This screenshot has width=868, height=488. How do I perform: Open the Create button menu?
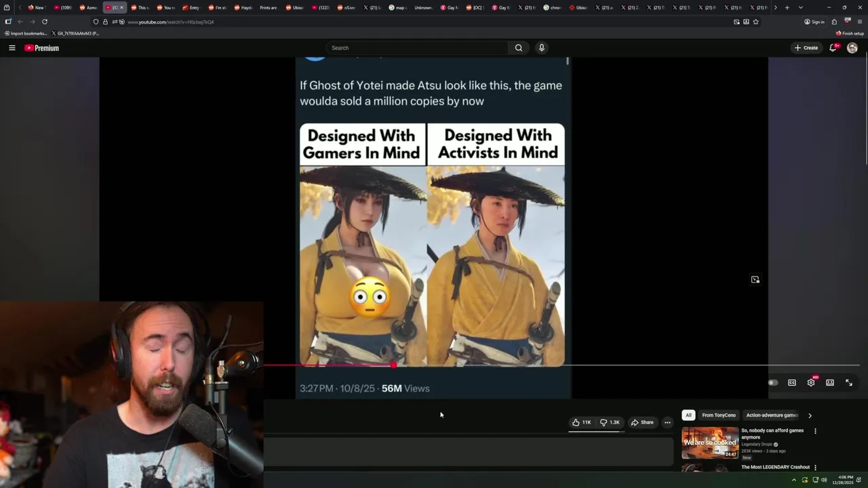[x=806, y=48]
